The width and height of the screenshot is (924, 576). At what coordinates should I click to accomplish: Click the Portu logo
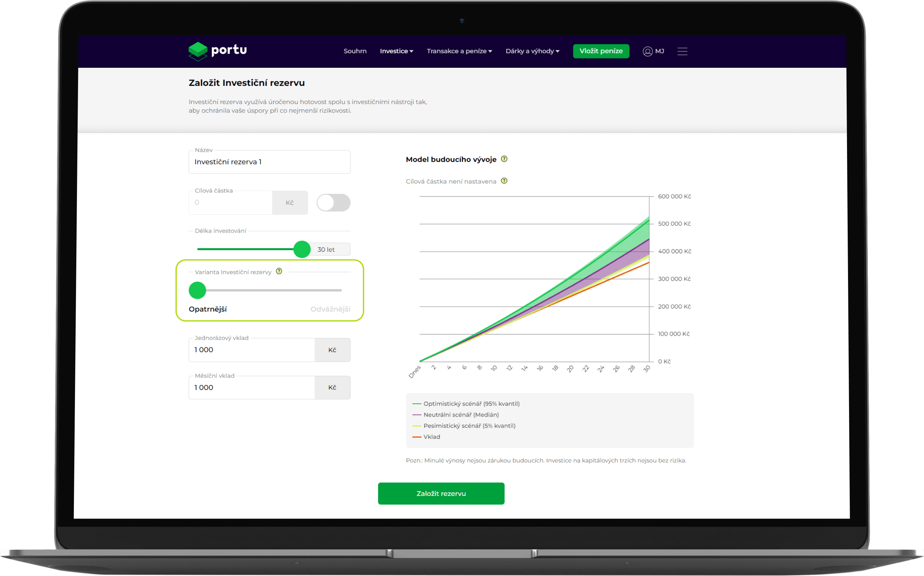pyautogui.click(x=218, y=51)
